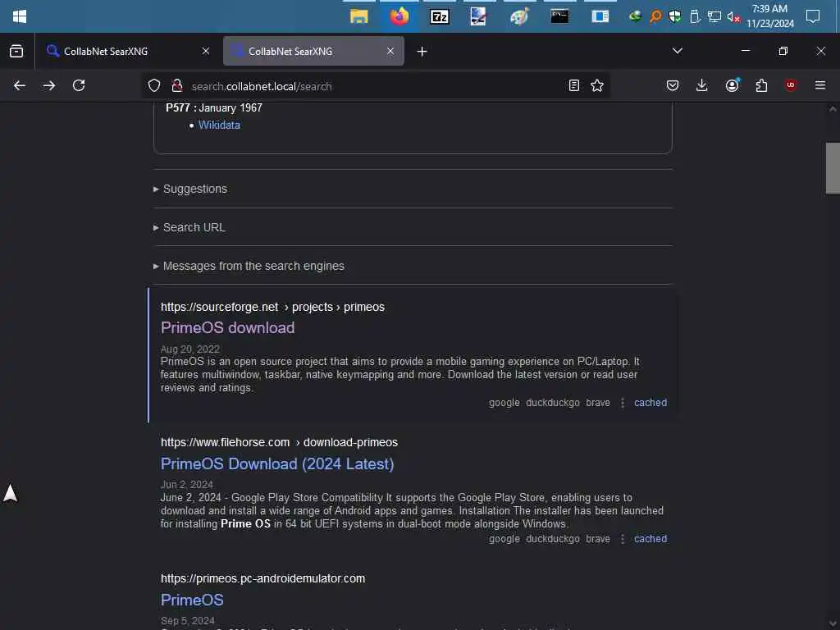840x630 pixels.
Task: Open cached version of the filehorse result
Action: (x=651, y=538)
